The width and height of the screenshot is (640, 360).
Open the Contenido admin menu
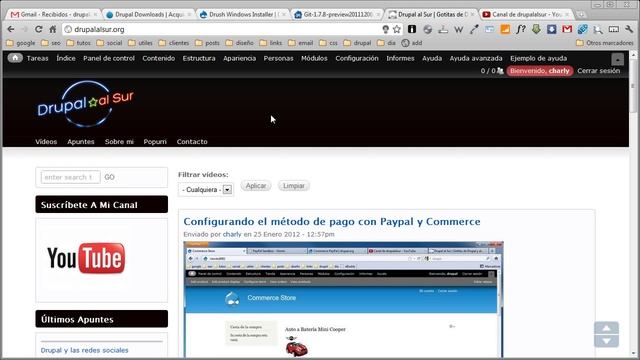tap(159, 58)
